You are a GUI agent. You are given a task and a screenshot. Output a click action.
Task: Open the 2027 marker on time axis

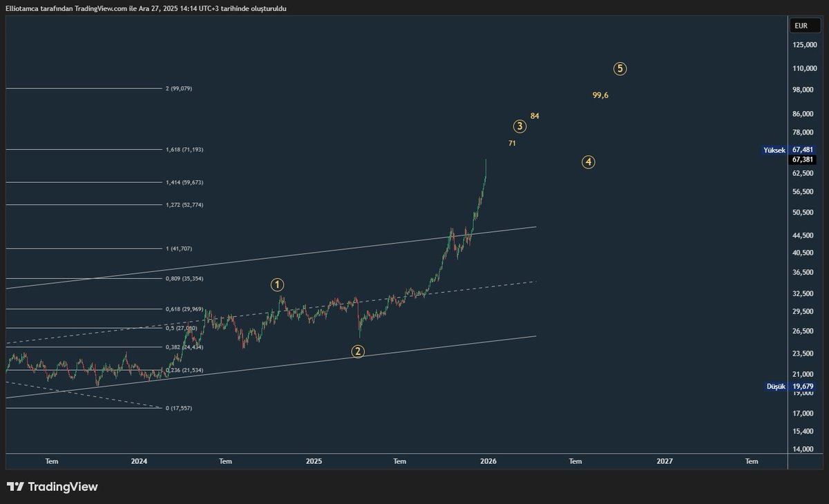click(665, 461)
